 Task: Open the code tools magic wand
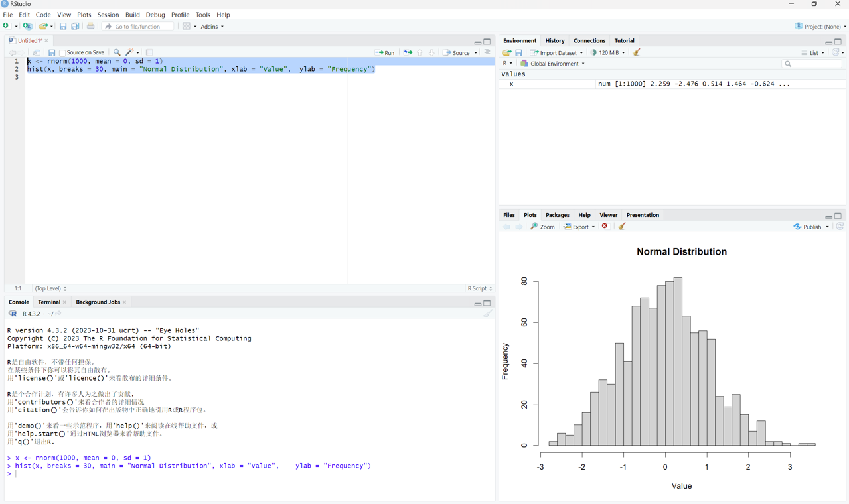click(x=131, y=52)
